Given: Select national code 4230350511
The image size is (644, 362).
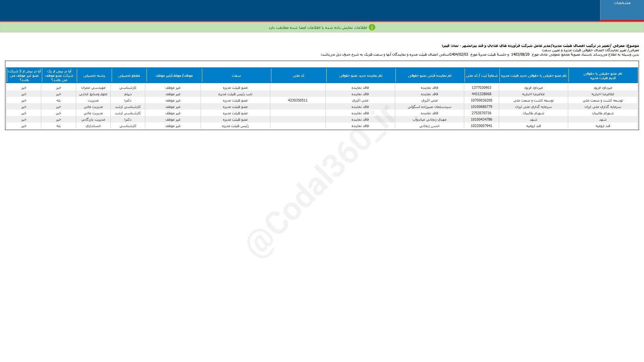Looking at the screenshot, I should [298, 101].
